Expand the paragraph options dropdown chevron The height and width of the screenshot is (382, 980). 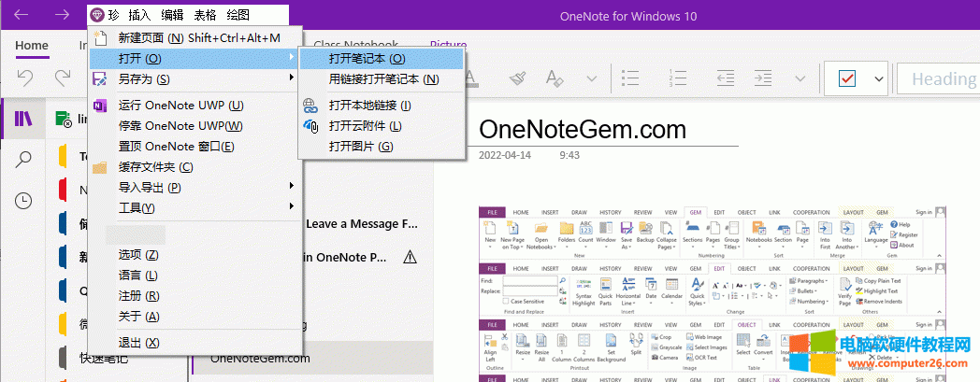800,78
